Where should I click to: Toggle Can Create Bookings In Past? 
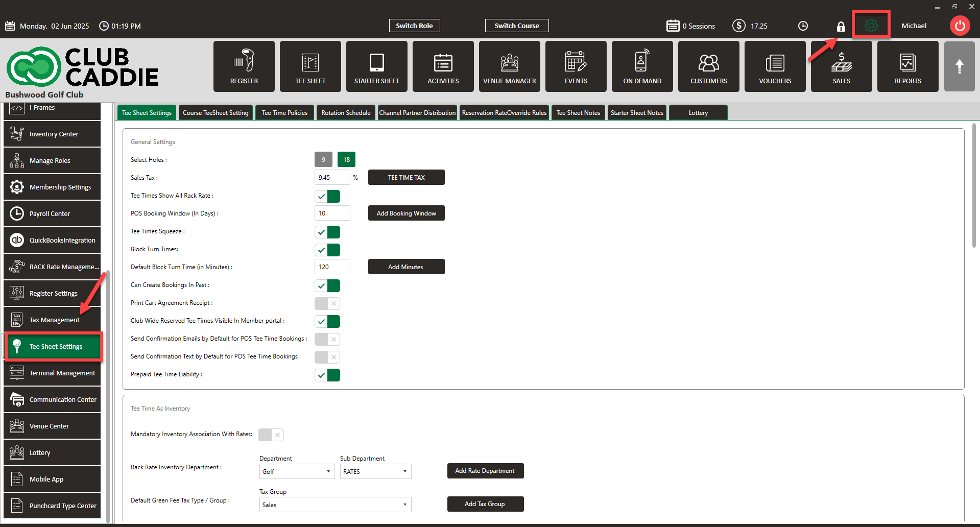[327, 285]
